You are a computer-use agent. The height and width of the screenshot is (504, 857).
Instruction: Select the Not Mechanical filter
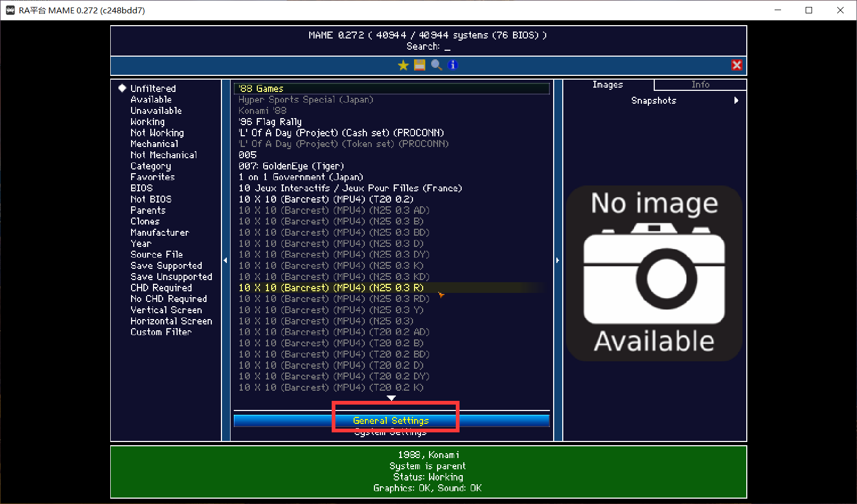tap(164, 155)
